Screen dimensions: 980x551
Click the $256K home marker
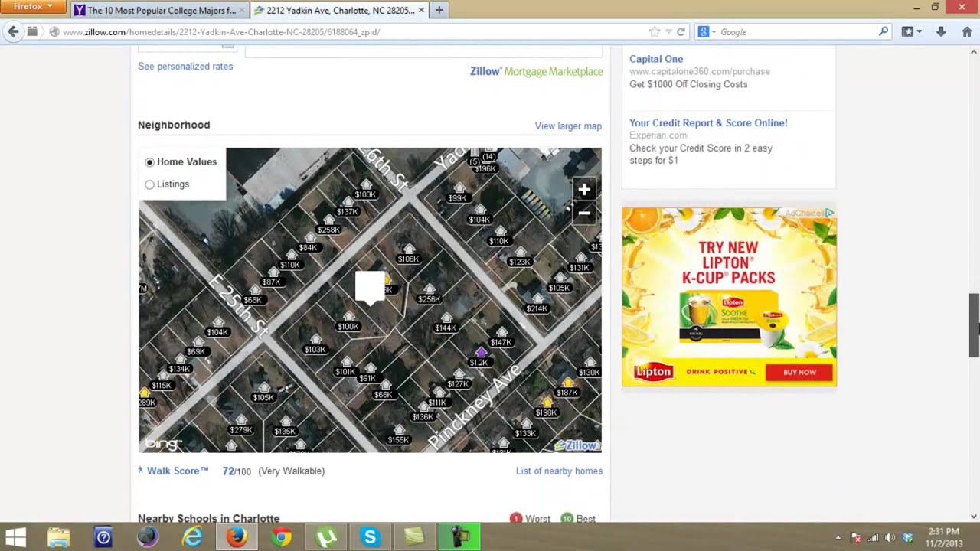(429, 295)
